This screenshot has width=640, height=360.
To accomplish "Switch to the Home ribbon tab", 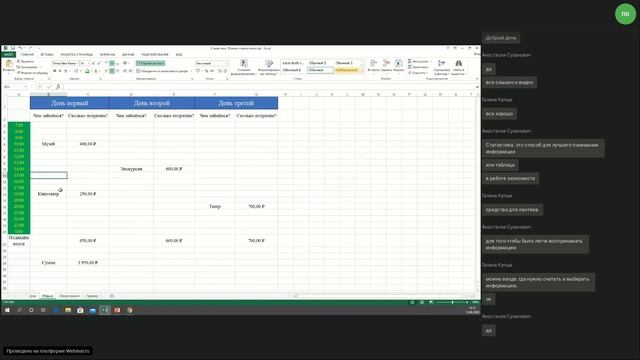I will [x=27, y=54].
